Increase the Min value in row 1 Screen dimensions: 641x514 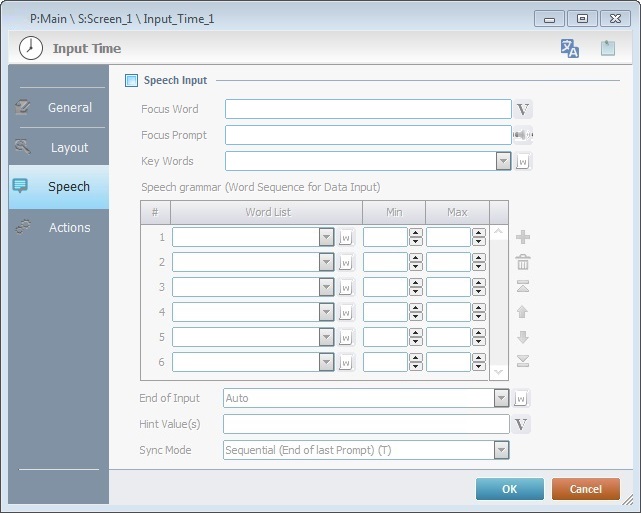pos(416,233)
